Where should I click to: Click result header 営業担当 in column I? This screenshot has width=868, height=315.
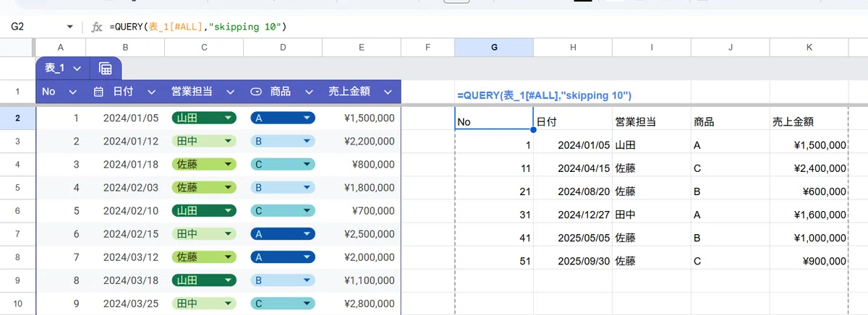coord(636,122)
